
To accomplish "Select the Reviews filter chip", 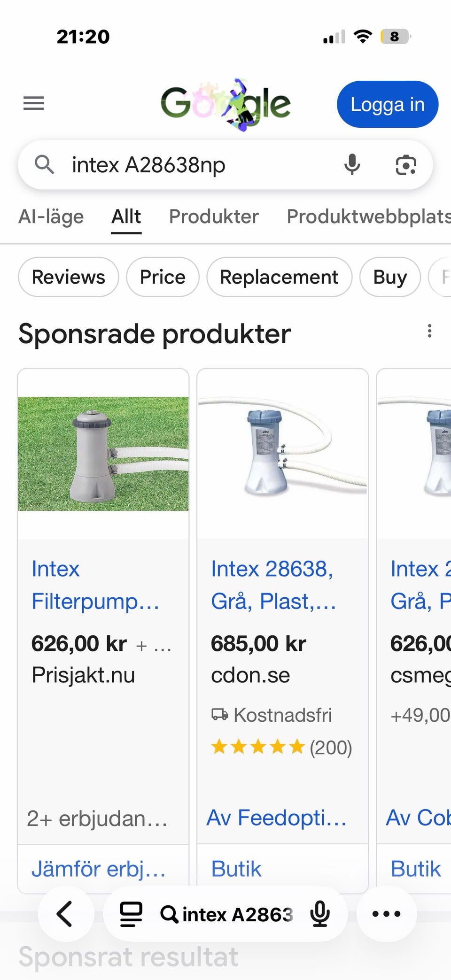I will pyautogui.click(x=69, y=277).
